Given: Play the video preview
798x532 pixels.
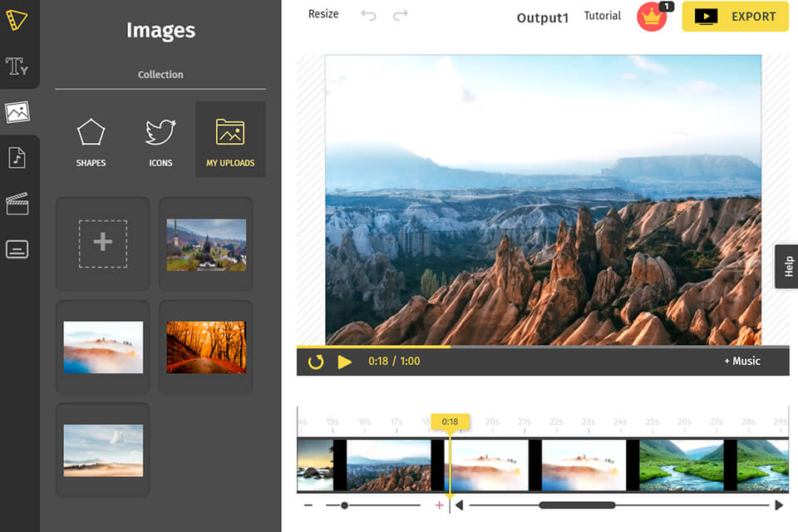Looking at the screenshot, I should [344, 362].
